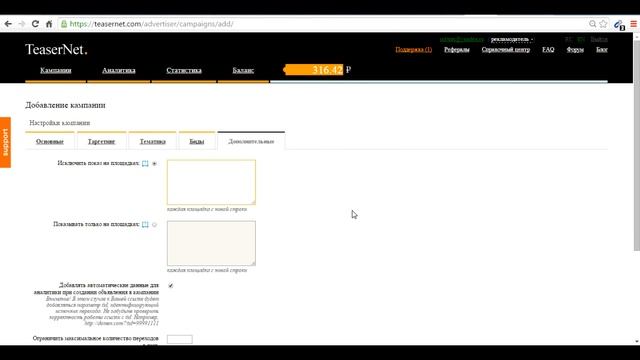This screenshot has height=360, width=640.
Task: Open the Блог link
Action: [602, 49]
